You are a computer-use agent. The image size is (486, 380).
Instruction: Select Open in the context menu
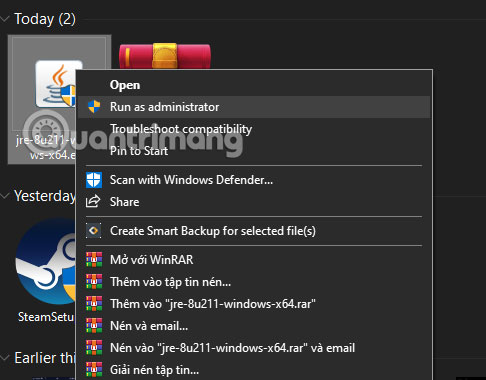click(254, 85)
